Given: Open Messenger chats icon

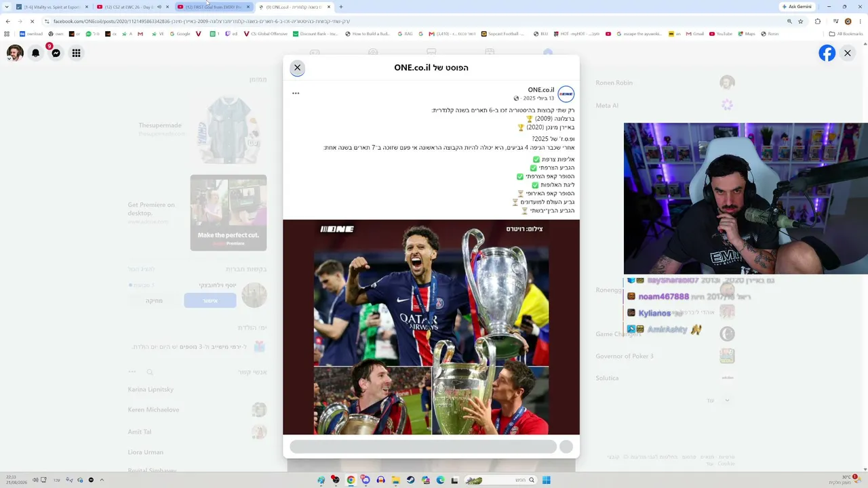Looking at the screenshot, I should [56, 53].
